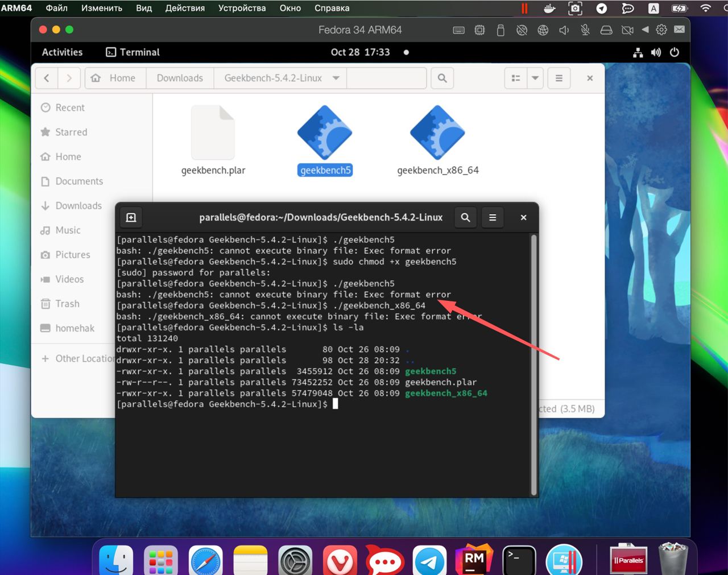Toggle the disabled camera icon in VM toolbar
The height and width of the screenshot is (575, 728).
(627, 30)
